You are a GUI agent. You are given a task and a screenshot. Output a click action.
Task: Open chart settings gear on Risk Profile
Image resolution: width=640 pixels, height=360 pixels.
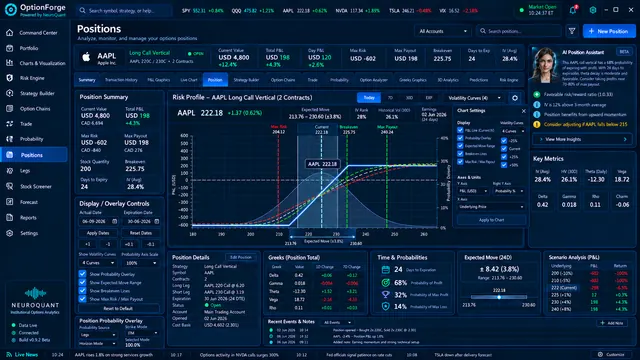pos(515,98)
